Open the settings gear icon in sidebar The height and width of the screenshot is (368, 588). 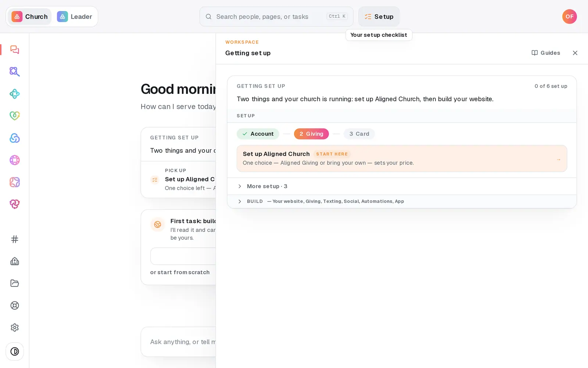[x=15, y=328]
